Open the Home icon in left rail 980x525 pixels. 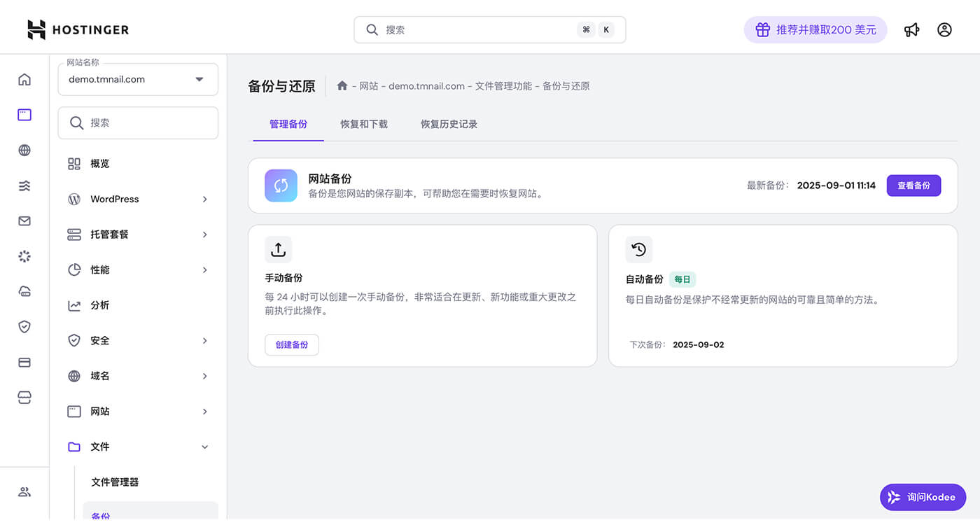pos(24,79)
